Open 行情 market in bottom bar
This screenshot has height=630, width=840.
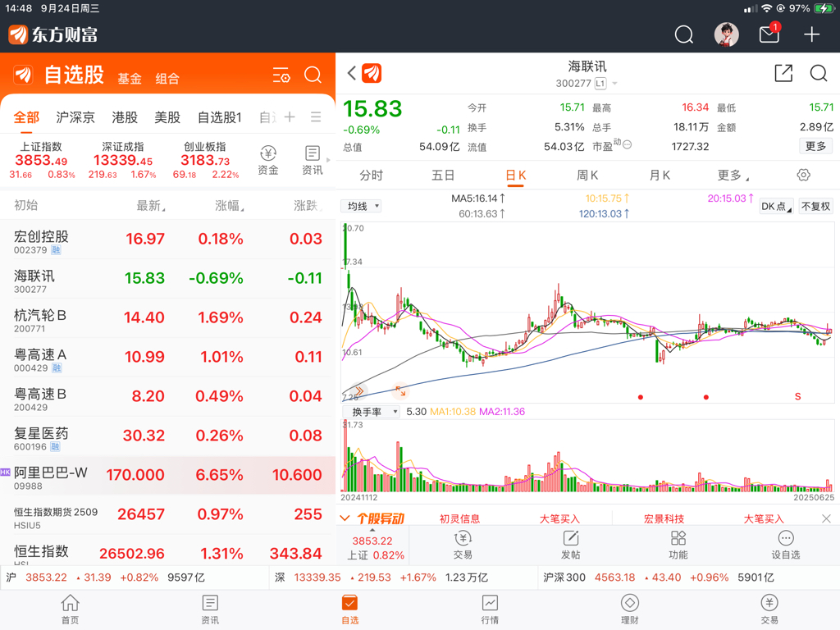[x=490, y=609]
